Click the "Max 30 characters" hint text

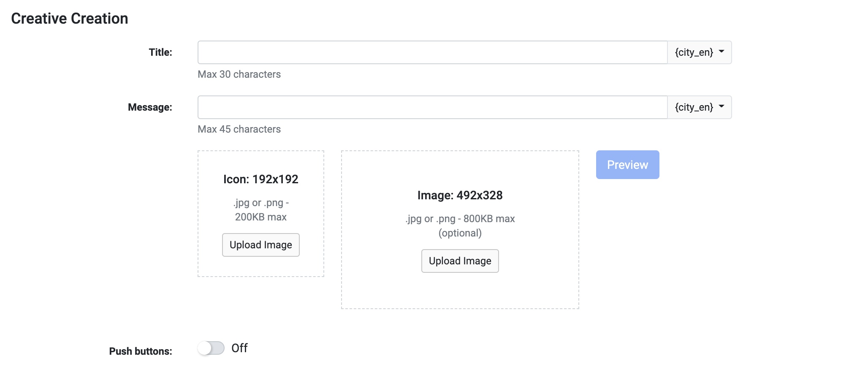pyautogui.click(x=239, y=74)
